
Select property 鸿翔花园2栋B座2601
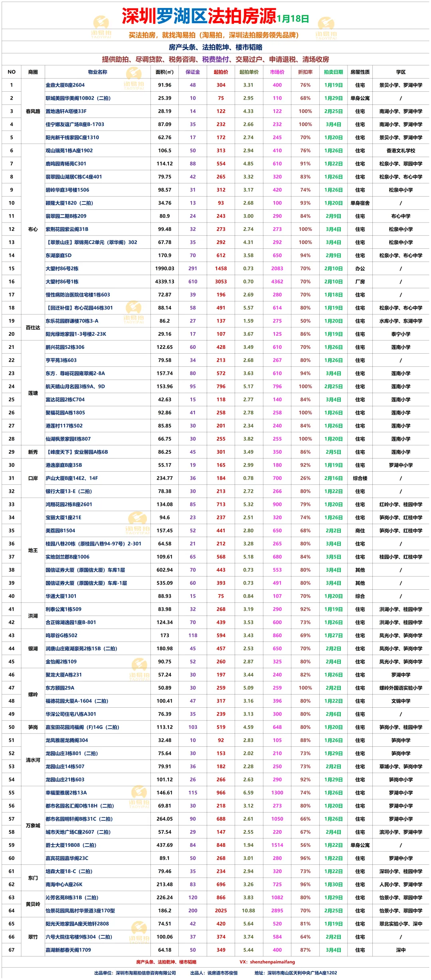pyautogui.click(x=69, y=504)
